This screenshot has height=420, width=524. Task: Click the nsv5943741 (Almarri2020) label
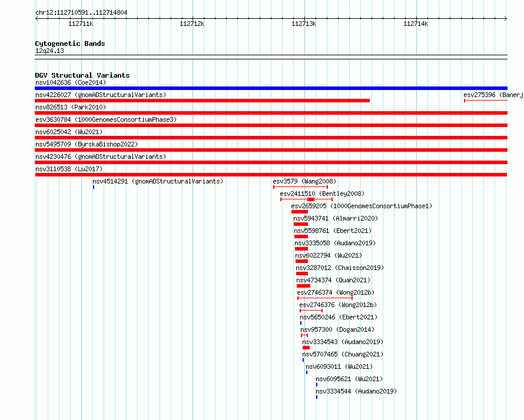[336, 218]
